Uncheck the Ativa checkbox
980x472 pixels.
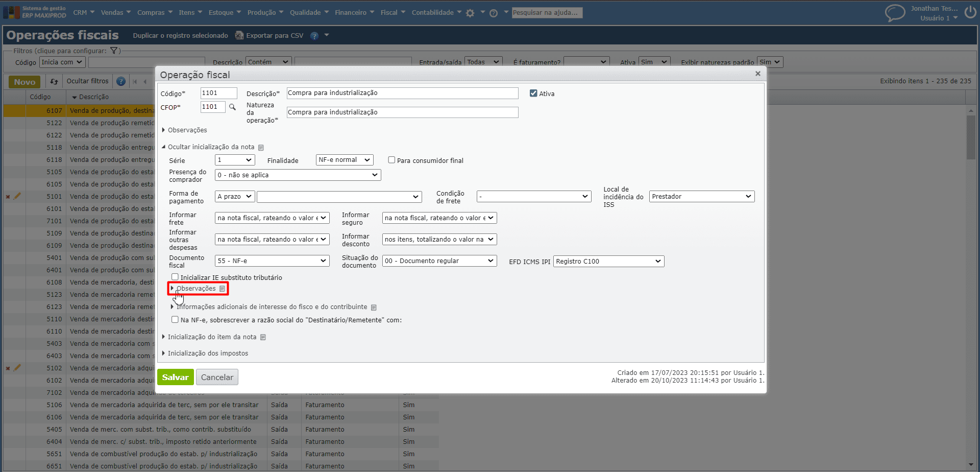click(533, 93)
